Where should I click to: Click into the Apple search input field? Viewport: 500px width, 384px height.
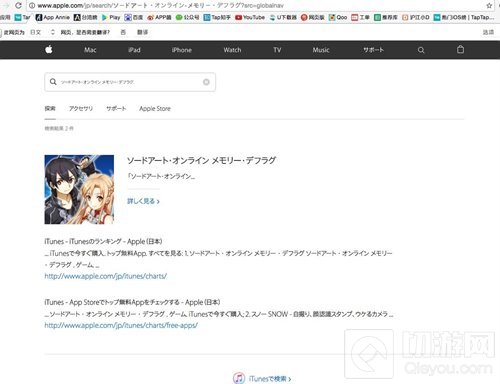pyautogui.click(x=130, y=82)
